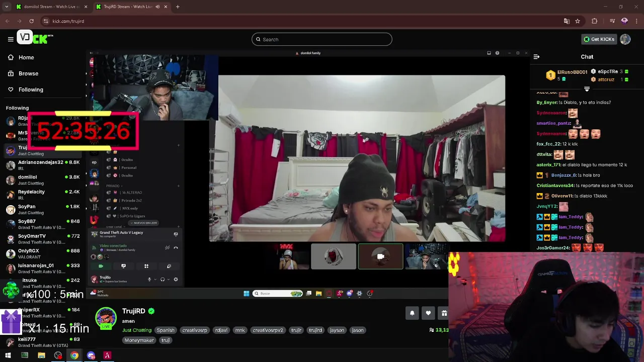This screenshot has height=362, width=644.
Task: Click the TrujiRD streamer avatar
Action: 106,318
